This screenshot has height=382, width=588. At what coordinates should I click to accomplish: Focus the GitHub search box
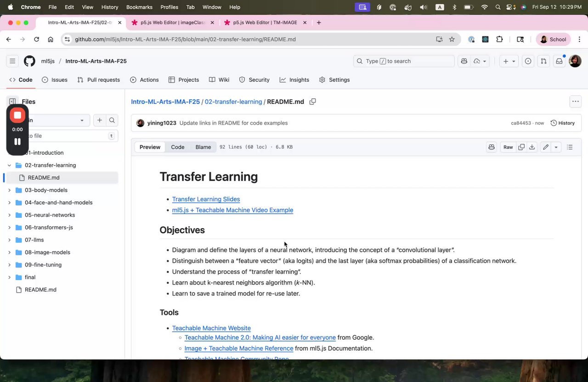pyautogui.click(x=404, y=61)
